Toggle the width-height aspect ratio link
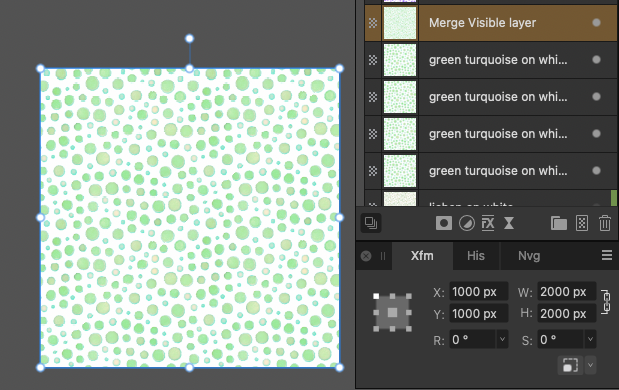The image size is (619, 390). 606,302
